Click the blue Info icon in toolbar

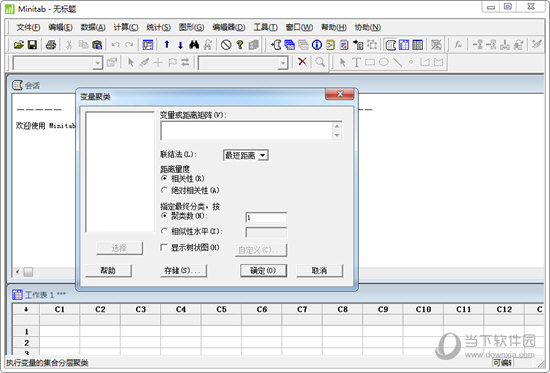tap(317, 45)
